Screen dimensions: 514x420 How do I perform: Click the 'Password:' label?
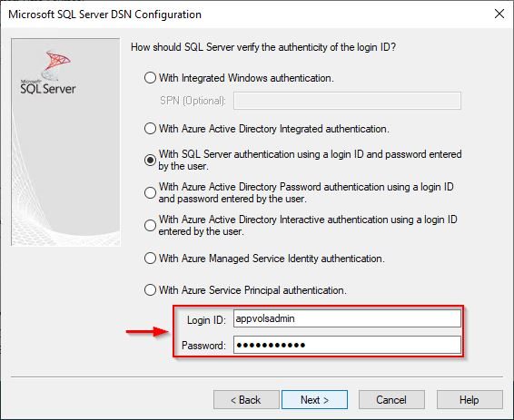pos(203,346)
